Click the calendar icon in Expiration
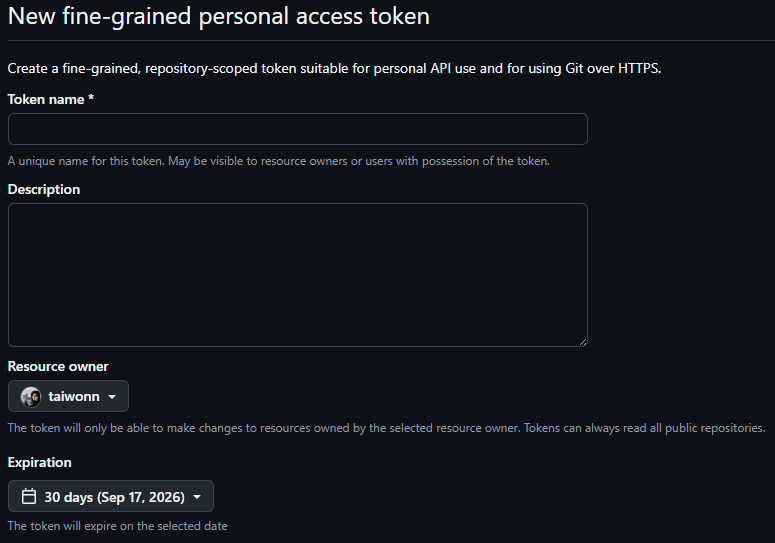Screen dimensions: 775x543 tap(29, 496)
